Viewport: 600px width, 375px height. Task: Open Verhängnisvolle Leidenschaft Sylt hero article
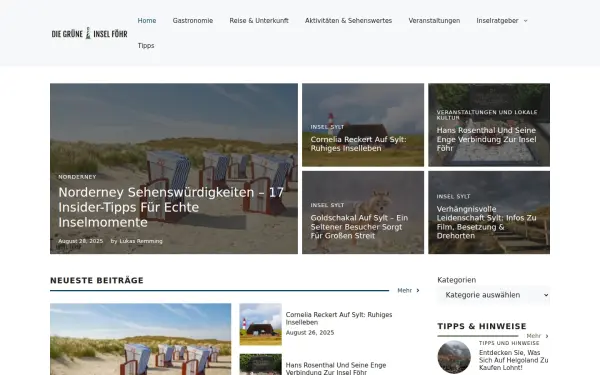[x=486, y=222]
